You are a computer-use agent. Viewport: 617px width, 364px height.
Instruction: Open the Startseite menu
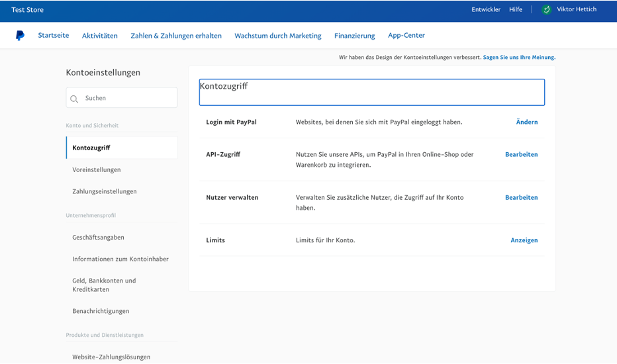[54, 36]
